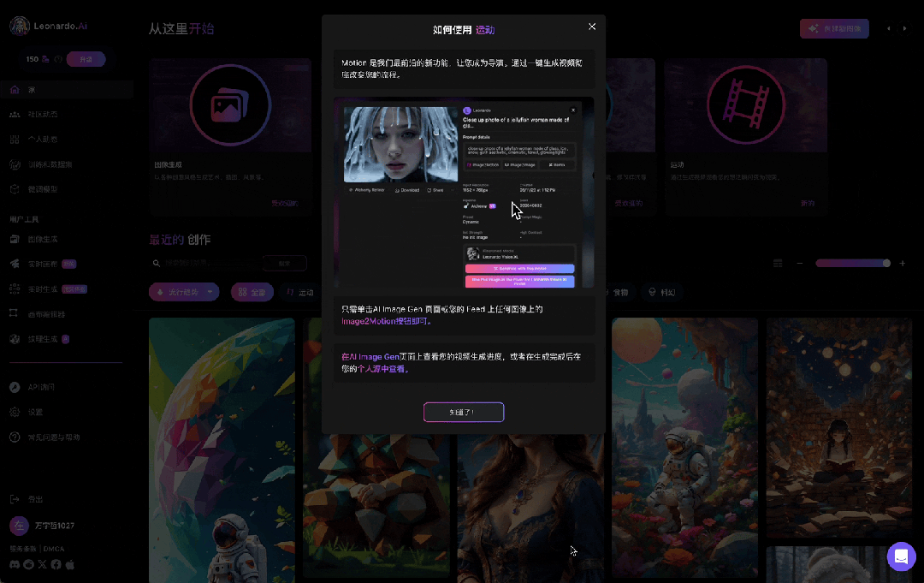This screenshot has width=924, height=583.
Task: Click the next carousel arrow at top right
Action: click(x=904, y=28)
